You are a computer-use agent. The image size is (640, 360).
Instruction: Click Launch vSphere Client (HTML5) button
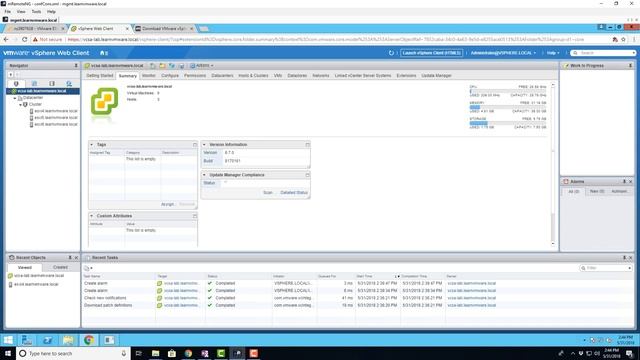coord(431,53)
